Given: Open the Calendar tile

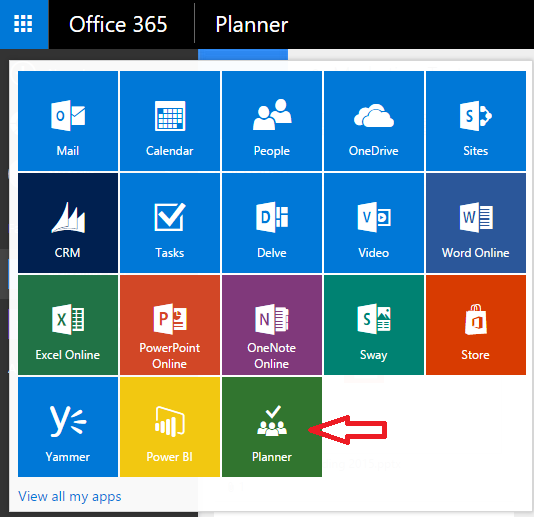Looking at the screenshot, I should click(x=170, y=121).
